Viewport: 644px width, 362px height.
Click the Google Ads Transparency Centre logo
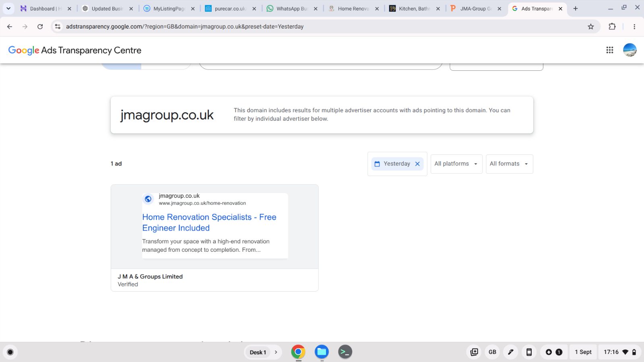point(75,50)
